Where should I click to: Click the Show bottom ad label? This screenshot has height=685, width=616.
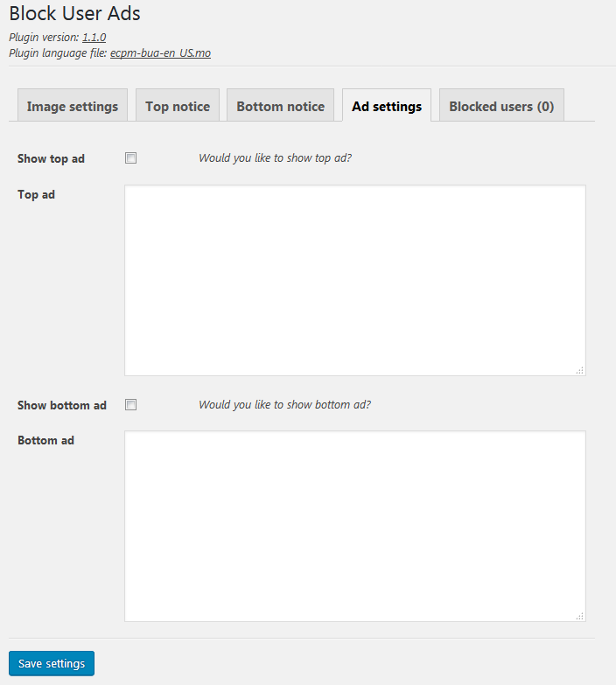click(x=62, y=405)
